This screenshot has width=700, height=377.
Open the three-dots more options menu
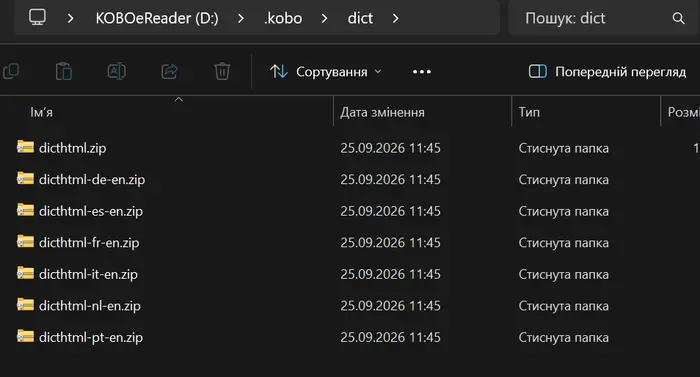point(422,72)
